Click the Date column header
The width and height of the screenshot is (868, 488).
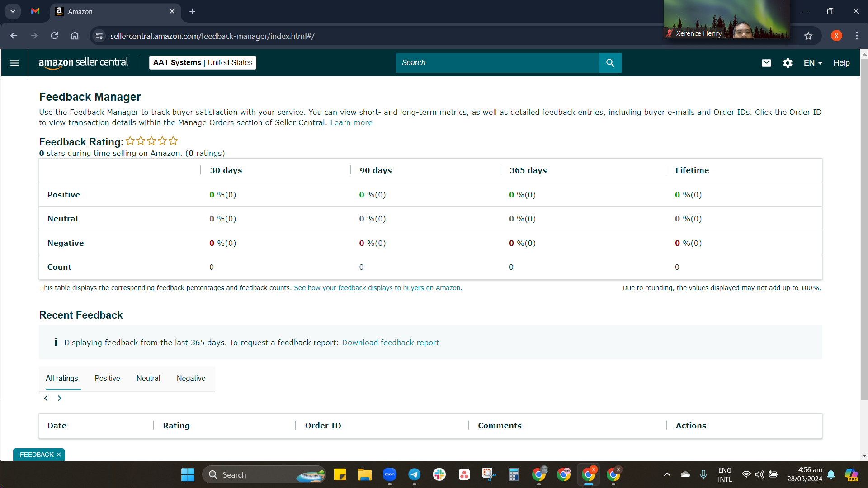(x=57, y=426)
